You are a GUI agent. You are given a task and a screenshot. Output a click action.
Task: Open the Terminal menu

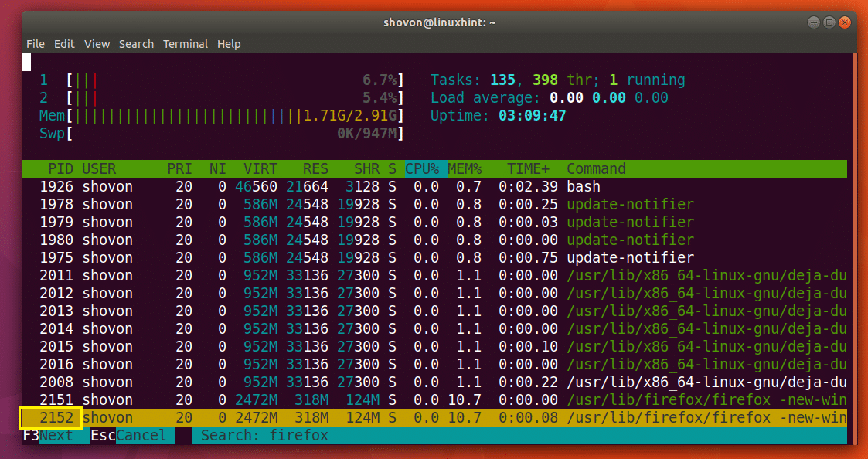(186, 44)
